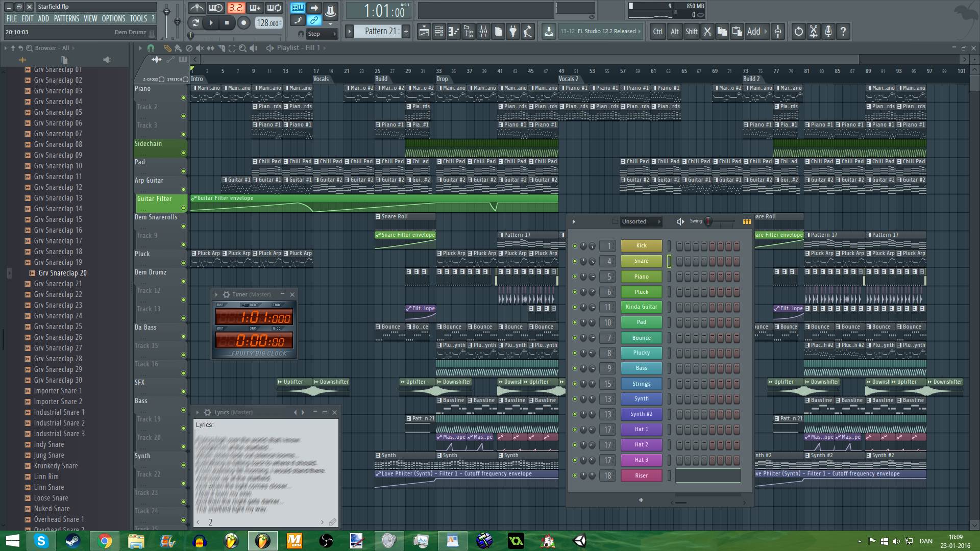Open the PATTERNS menu
The height and width of the screenshot is (551, 980).
pos(66,18)
